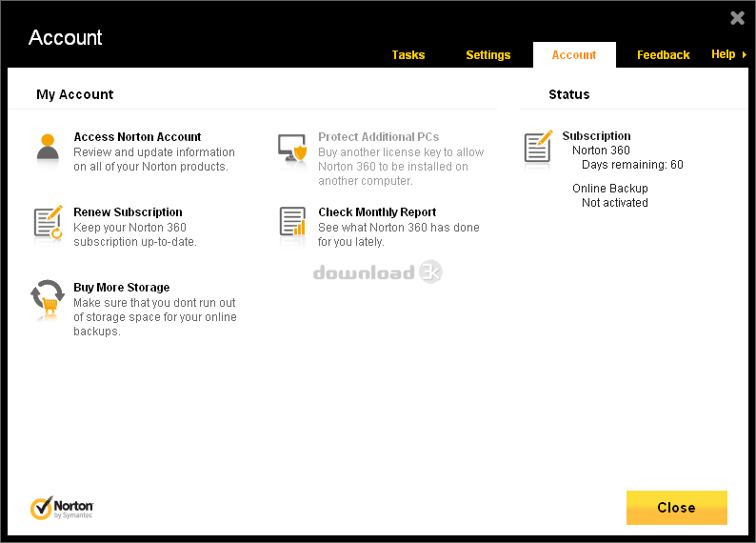Click the Buy More Storage cart icon
The height and width of the screenshot is (543, 756).
(x=48, y=297)
